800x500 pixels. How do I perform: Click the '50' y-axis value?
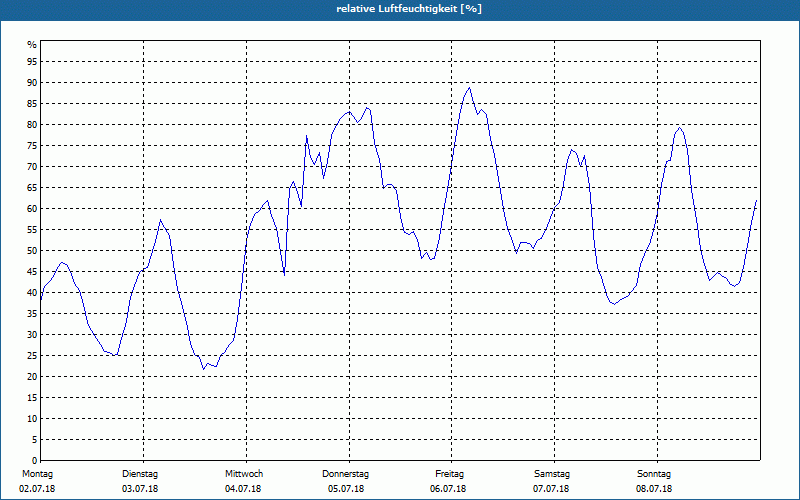coord(32,251)
